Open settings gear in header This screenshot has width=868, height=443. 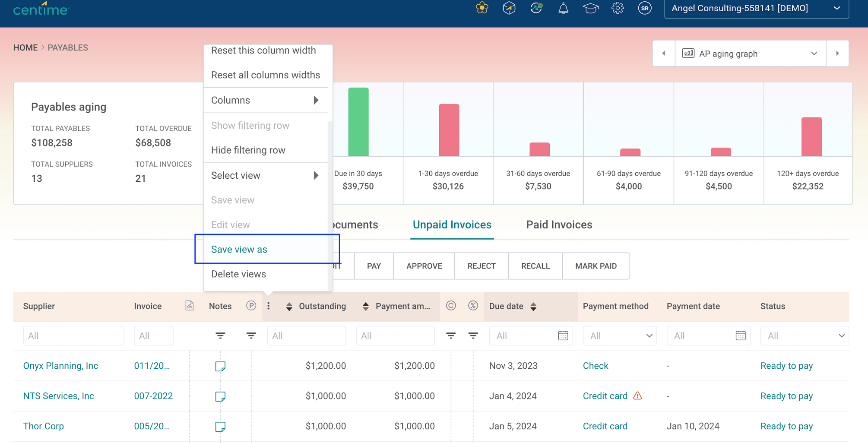coord(618,8)
